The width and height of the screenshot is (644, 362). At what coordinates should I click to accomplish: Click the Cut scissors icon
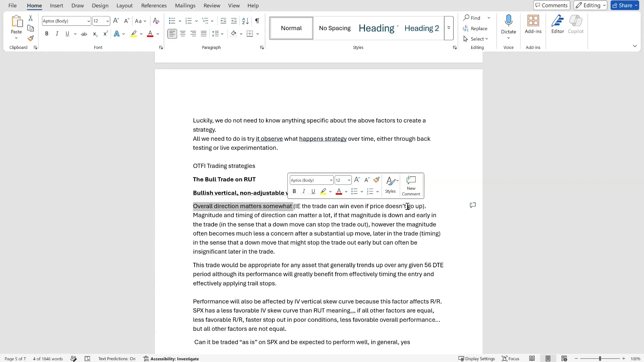coord(31,18)
